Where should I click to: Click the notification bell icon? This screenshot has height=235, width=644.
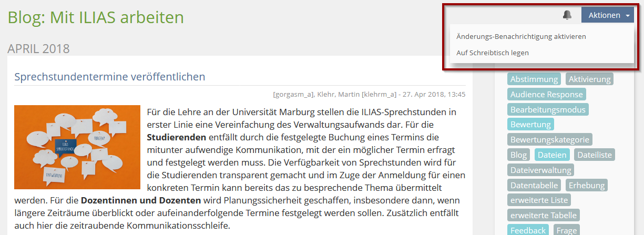[x=567, y=15]
